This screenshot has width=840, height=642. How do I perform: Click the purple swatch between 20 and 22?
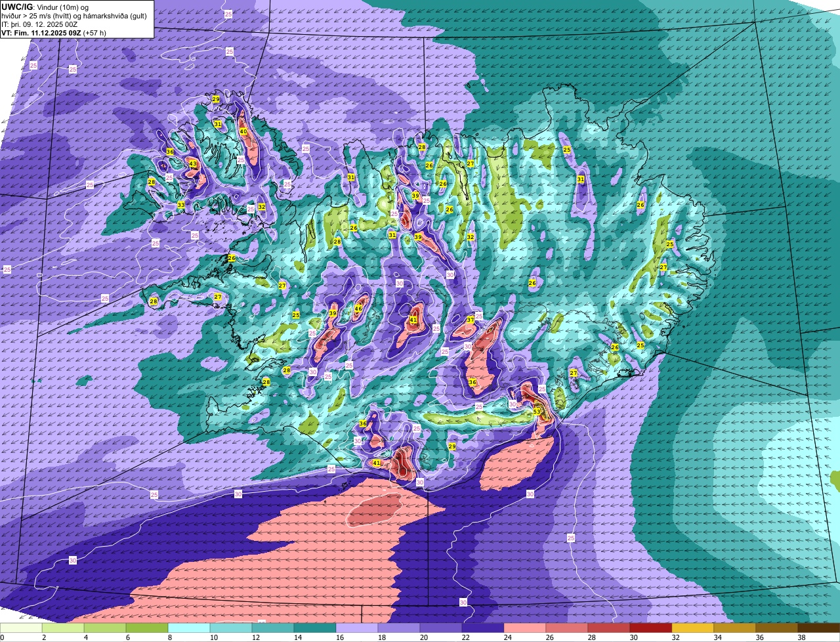441,628
